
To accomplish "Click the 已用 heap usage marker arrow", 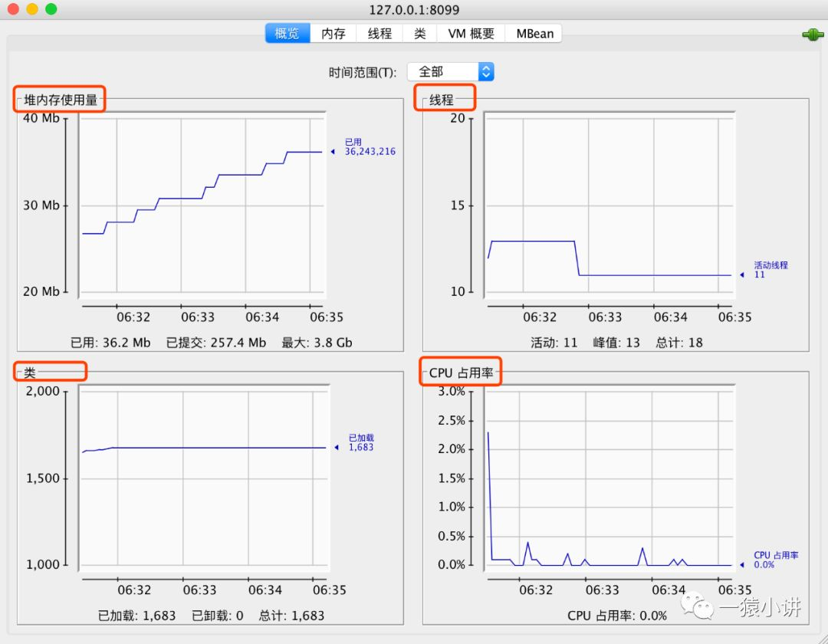I will (333, 152).
